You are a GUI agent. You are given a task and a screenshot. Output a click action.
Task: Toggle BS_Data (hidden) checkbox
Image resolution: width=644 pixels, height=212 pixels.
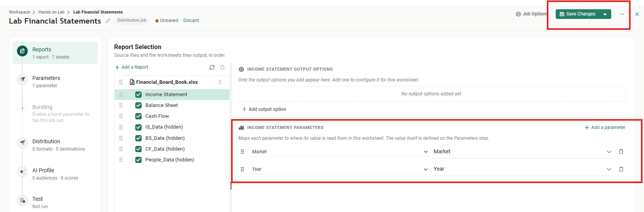(x=138, y=138)
